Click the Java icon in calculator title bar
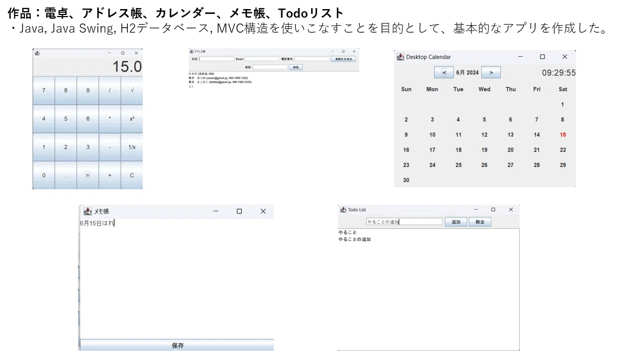The width and height of the screenshot is (640, 364). [37, 53]
